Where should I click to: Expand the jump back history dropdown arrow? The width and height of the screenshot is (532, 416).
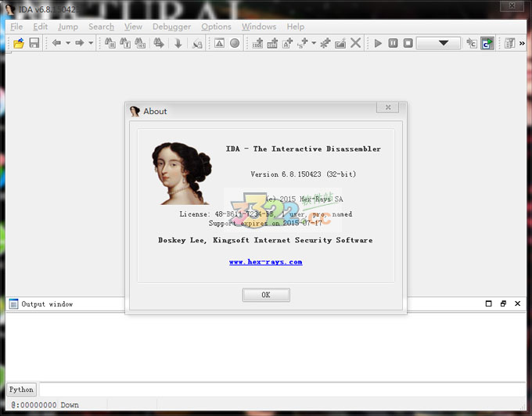68,43
